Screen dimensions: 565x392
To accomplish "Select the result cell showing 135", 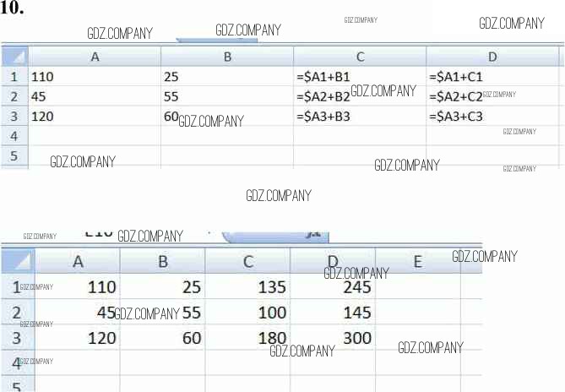I will point(247,287).
